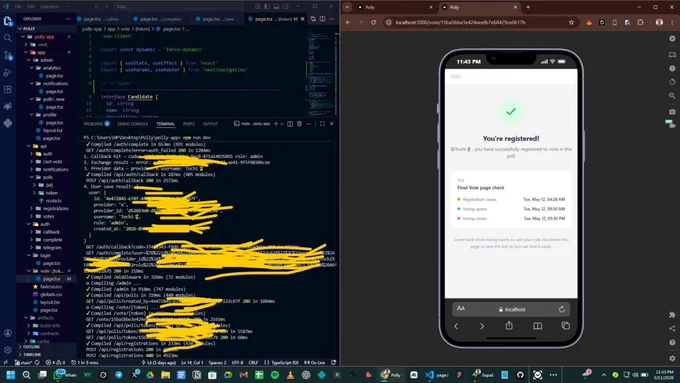Click the editor minimap

[321, 74]
